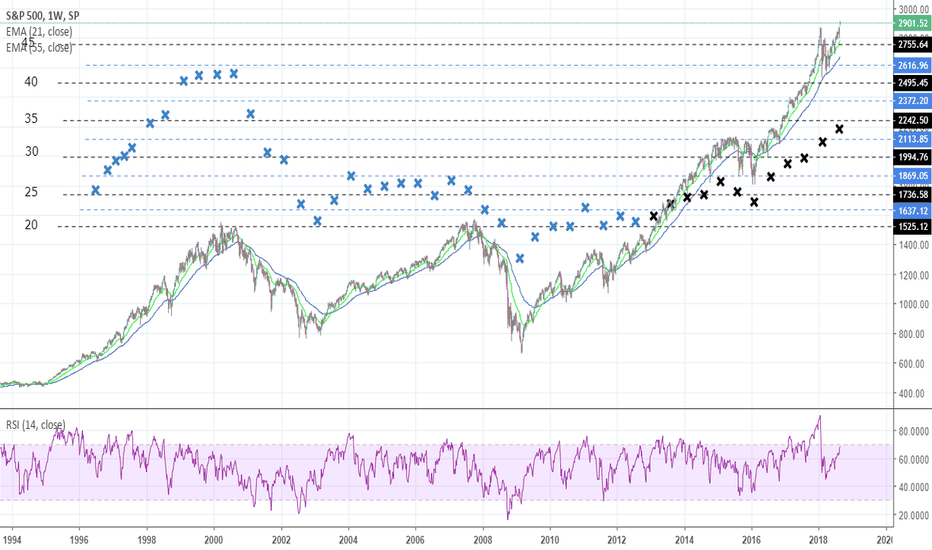
Task: Select the RSI (14, close) indicator label
Action: coord(36,425)
